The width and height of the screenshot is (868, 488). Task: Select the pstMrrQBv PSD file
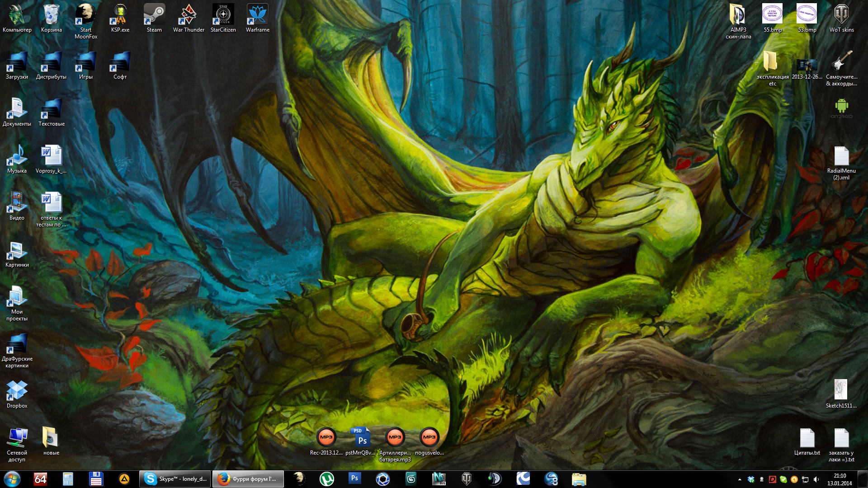(x=361, y=441)
